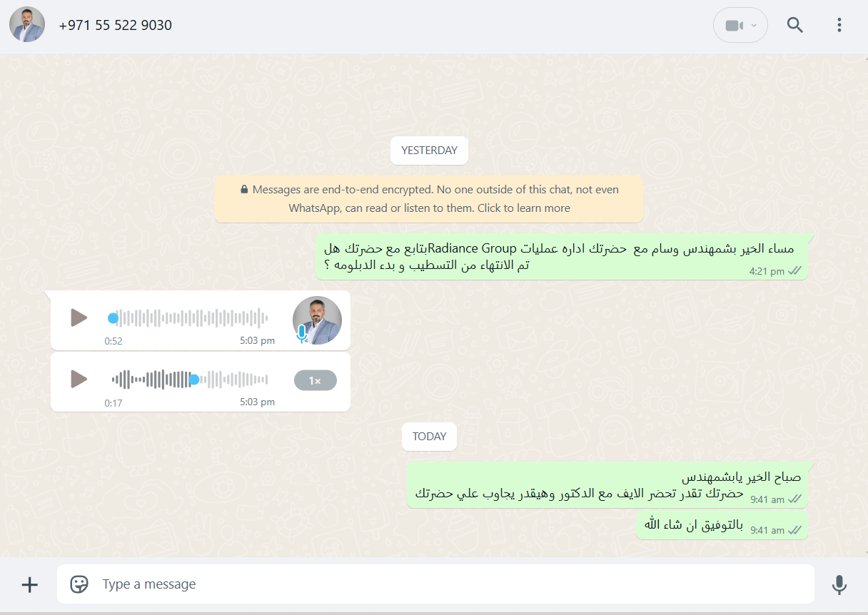Search messages with the magnifier icon

[x=795, y=25]
